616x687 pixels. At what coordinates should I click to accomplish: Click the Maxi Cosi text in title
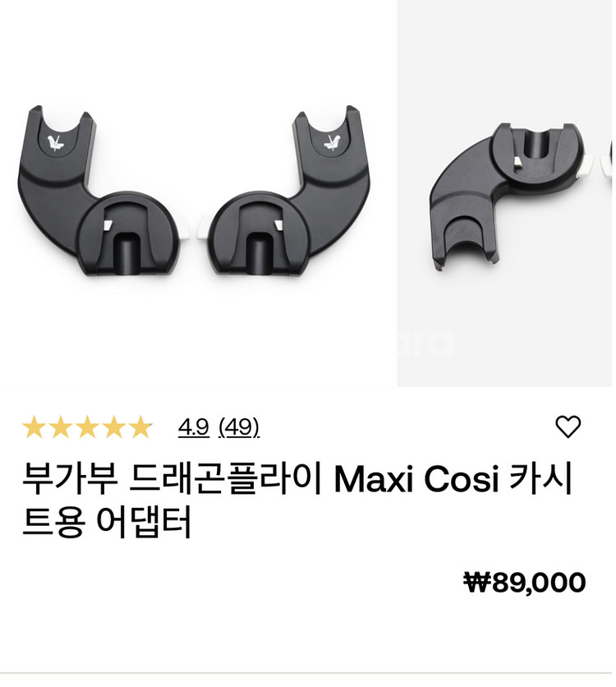[416, 480]
